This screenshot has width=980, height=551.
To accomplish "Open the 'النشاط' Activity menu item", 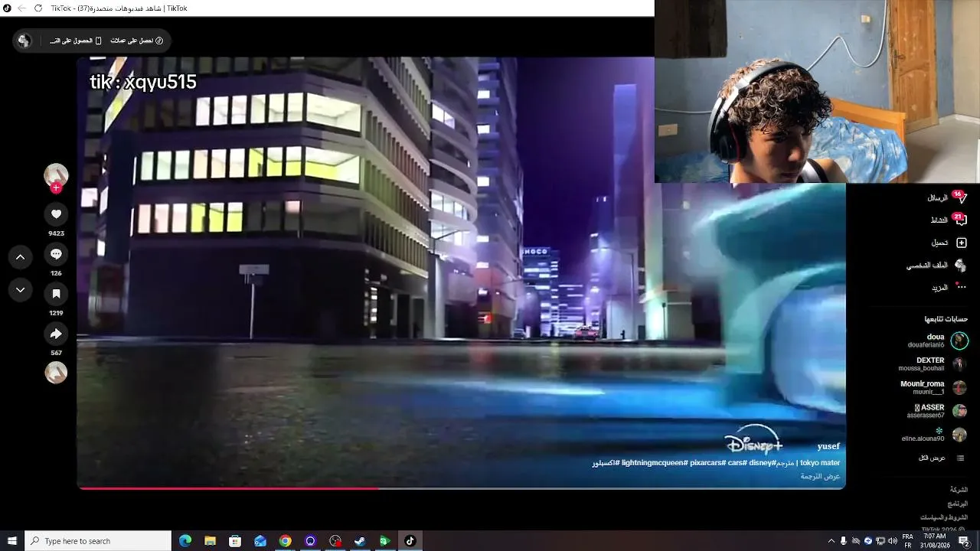I will (939, 220).
